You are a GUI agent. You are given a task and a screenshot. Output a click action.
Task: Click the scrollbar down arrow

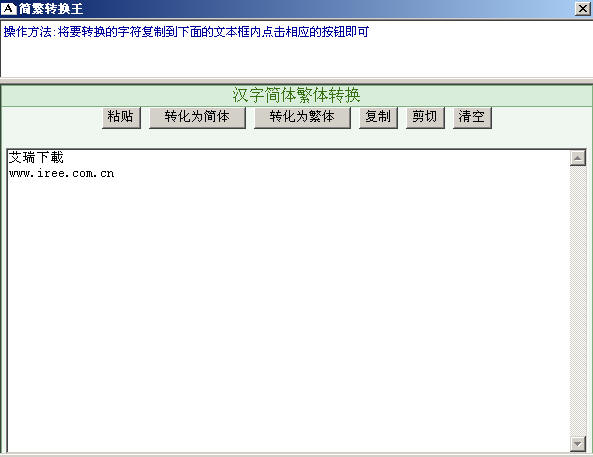(x=578, y=443)
